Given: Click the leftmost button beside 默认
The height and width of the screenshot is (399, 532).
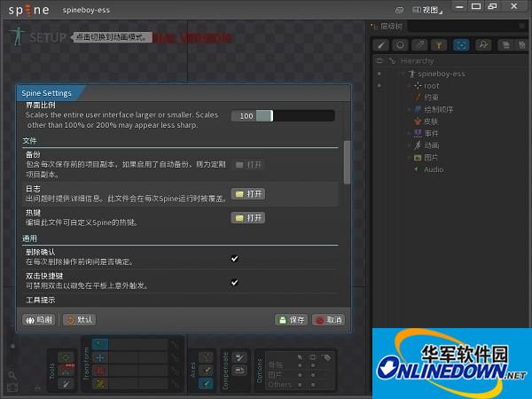Looking at the screenshot, I should [x=39, y=319].
